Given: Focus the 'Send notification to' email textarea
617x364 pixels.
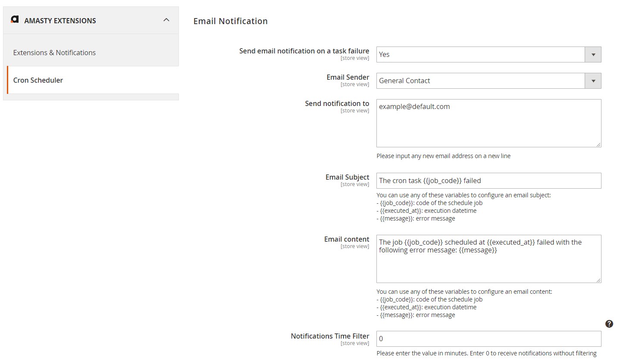Looking at the screenshot, I should (x=488, y=123).
